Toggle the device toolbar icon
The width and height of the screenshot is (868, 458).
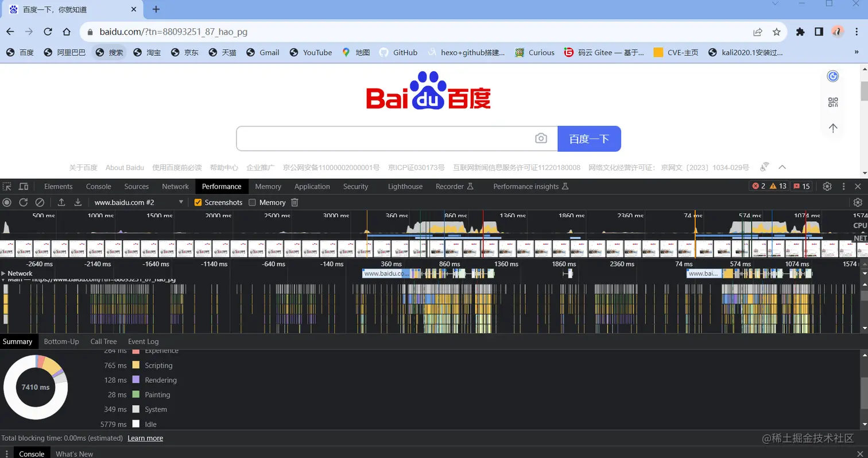24,186
